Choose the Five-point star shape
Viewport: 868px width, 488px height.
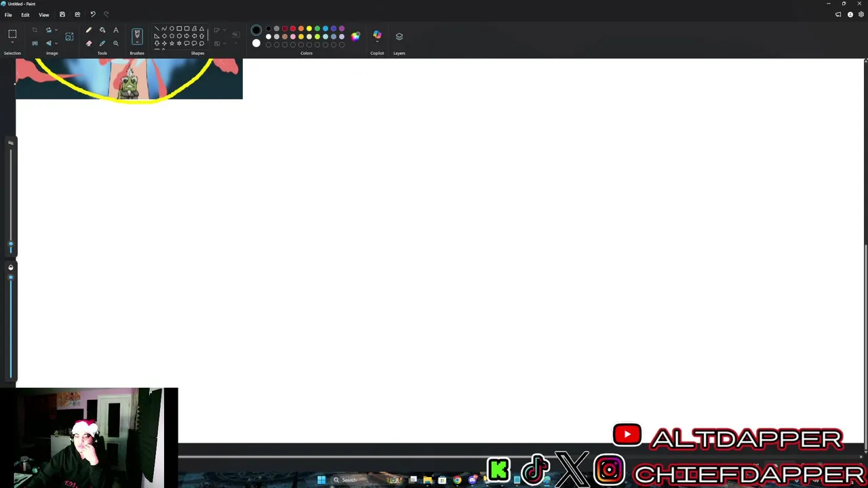click(x=172, y=43)
